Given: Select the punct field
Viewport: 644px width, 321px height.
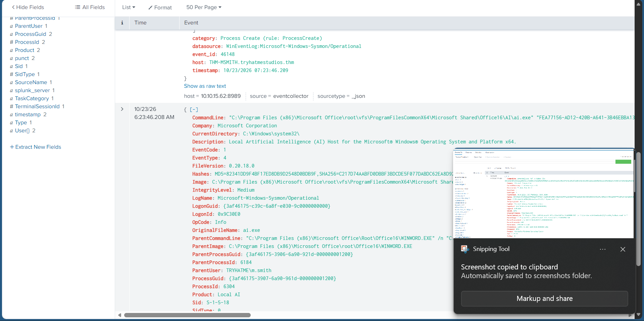Looking at the screenshot, I should [x=22, y=58].
